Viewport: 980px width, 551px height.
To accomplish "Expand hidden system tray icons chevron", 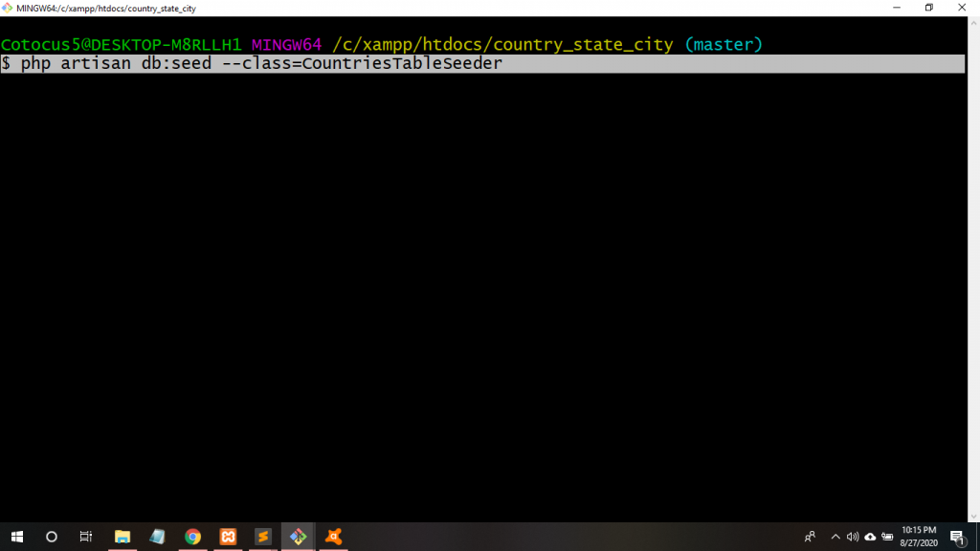I will (835, 537).
